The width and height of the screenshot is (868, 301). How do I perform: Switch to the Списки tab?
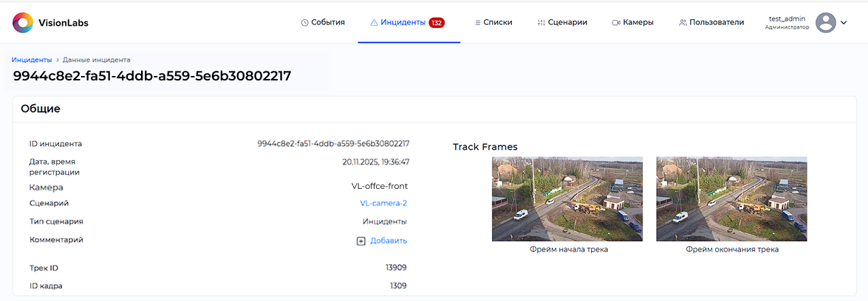tap(493, 23)
